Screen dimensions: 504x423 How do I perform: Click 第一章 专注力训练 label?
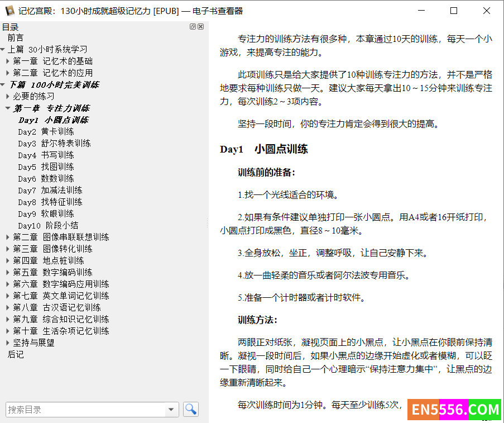[x=51, y=108]
